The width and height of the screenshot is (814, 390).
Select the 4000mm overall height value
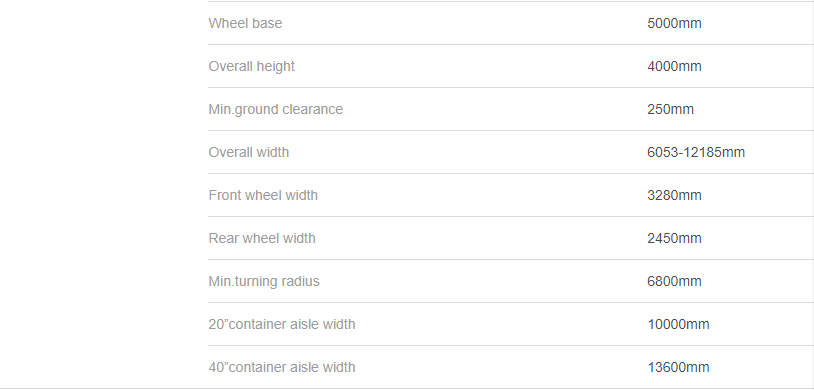674,66
